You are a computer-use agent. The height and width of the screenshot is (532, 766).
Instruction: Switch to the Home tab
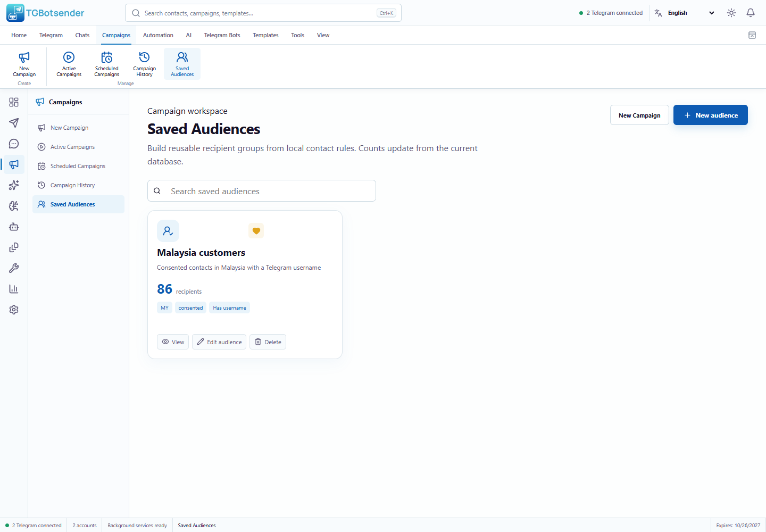click(x=19, y=35)
